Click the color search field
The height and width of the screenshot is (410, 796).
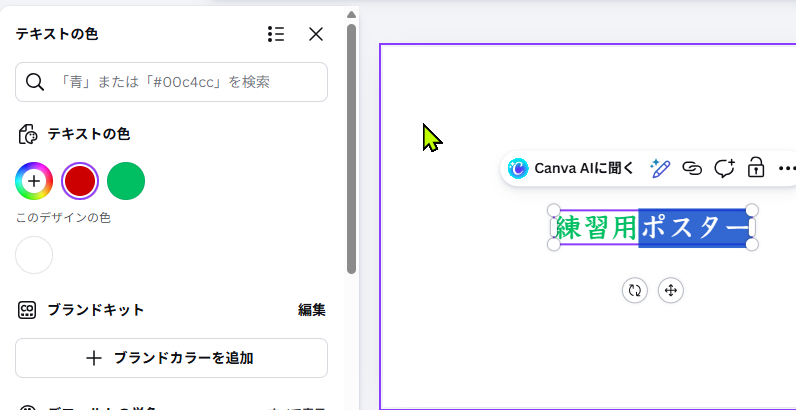[171, 82]
